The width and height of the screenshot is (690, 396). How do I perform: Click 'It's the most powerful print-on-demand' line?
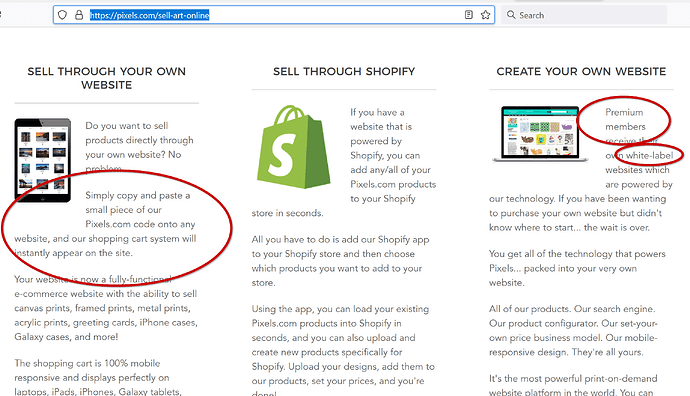(573, 378)
